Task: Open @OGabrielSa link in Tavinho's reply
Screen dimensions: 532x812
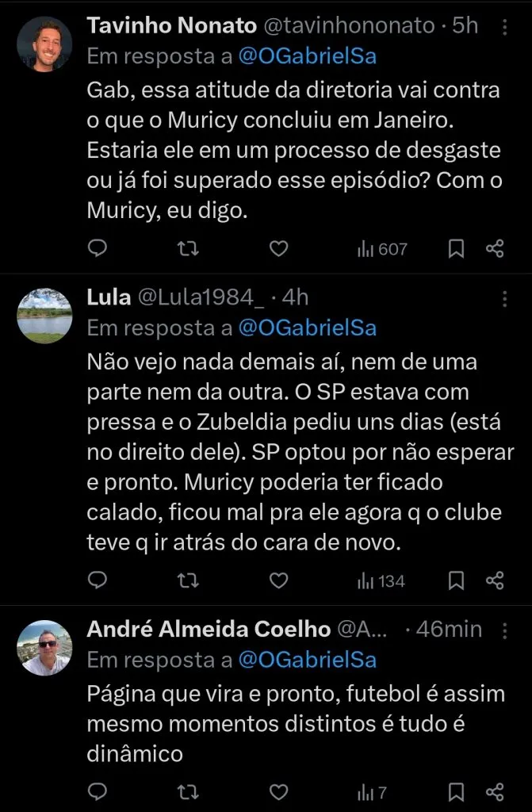Action: pyautogui.click(x=307, y=56)
